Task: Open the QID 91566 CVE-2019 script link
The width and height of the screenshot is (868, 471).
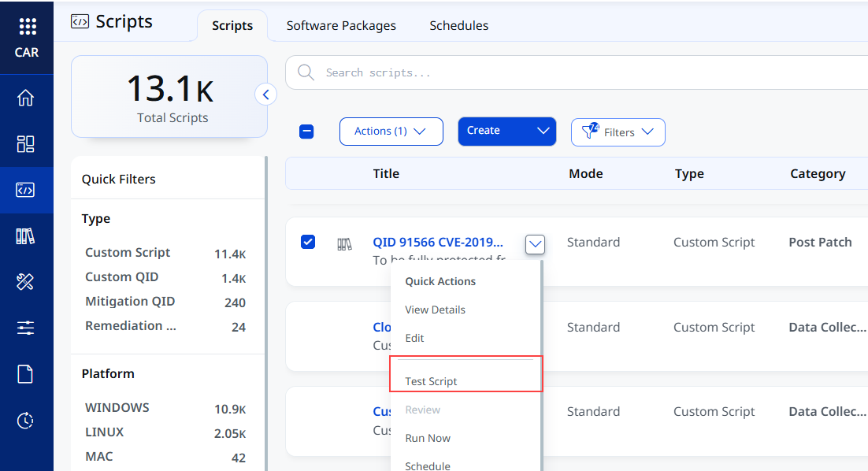Action: pyautogui.click(x=438, y=242)
